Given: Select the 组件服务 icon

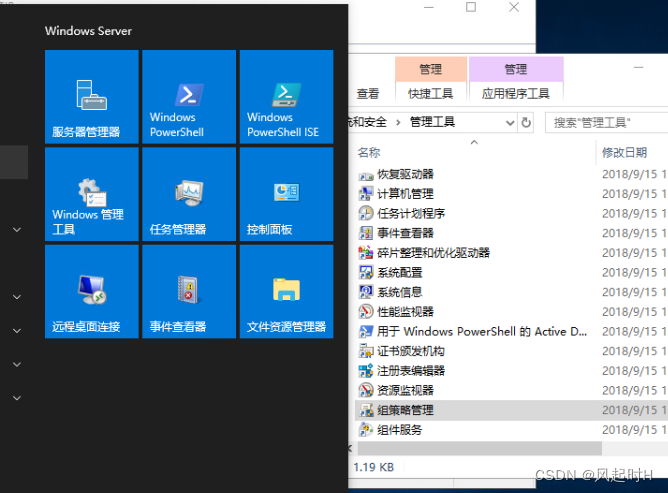Looking at the screenshot, I should point(366,430).
